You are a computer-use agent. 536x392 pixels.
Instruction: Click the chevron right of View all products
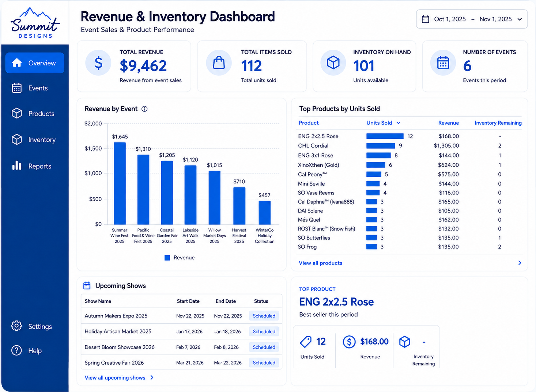coord(520,263)
